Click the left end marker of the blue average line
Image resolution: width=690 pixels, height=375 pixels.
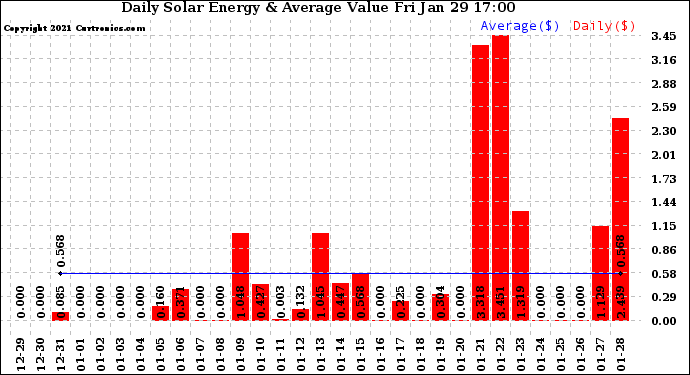pyautogui.click(x=60, y=273)
